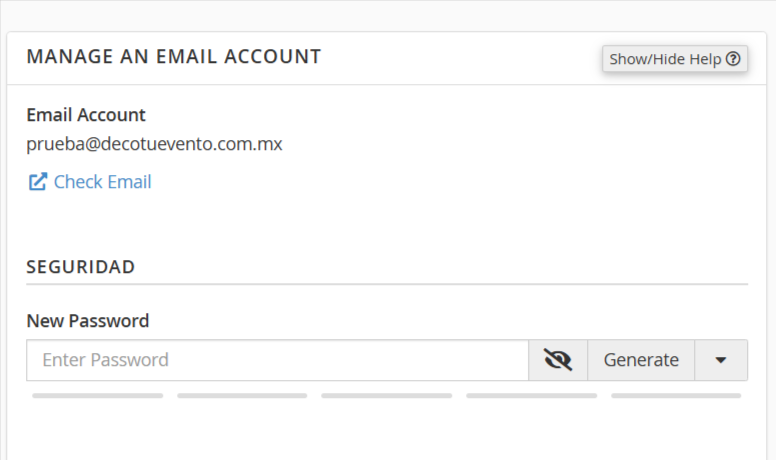Click the middle password strength bar segment
This screenshot has height=460, width=776.
pos(386,396)
